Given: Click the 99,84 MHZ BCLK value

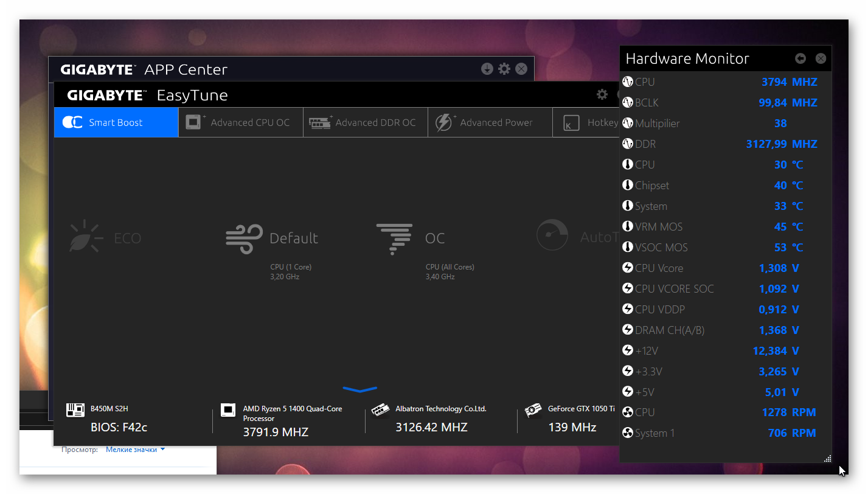Looking at the screenshot, I should pos(788,103).
